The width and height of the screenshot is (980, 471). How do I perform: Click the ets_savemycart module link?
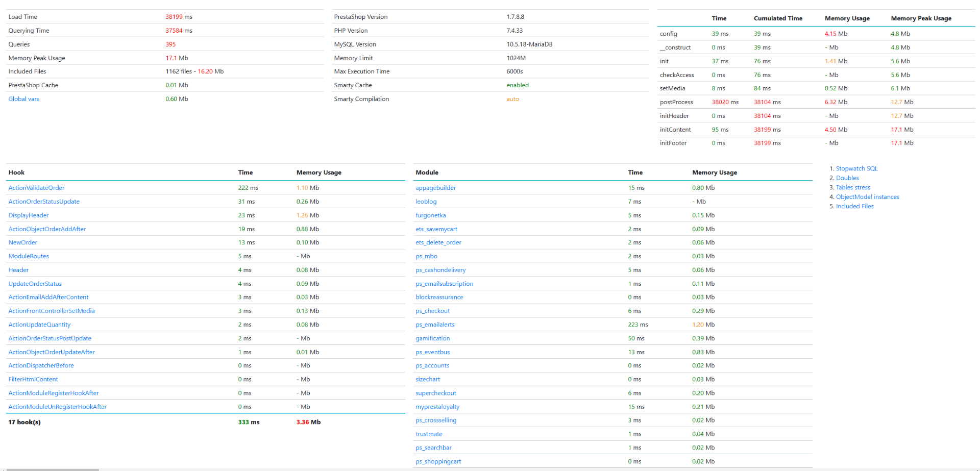point(436,229)
